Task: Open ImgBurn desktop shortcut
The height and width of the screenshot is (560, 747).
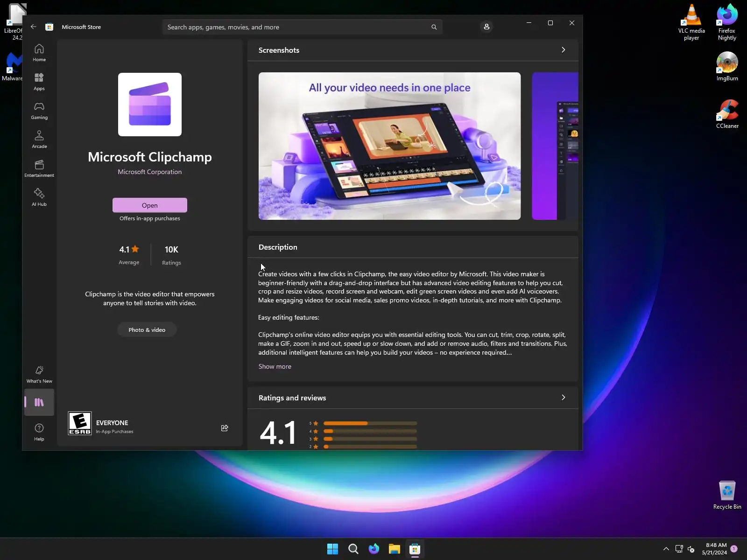Action: pyautogui.click(x=727, y=66)
